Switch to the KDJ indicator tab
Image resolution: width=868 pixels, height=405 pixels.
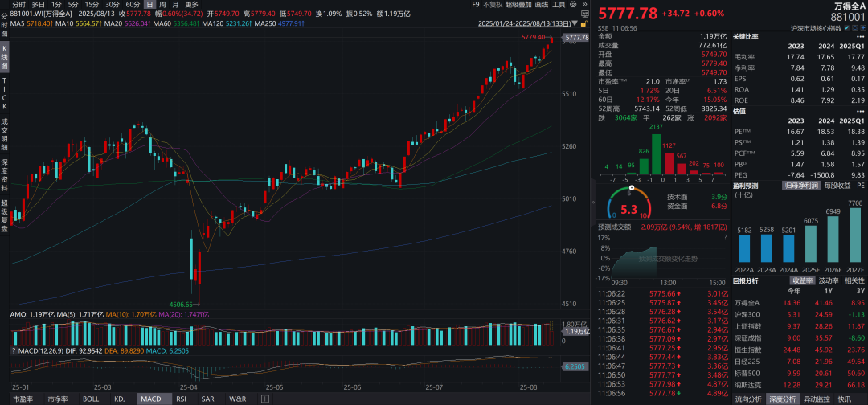click(120, 399)
